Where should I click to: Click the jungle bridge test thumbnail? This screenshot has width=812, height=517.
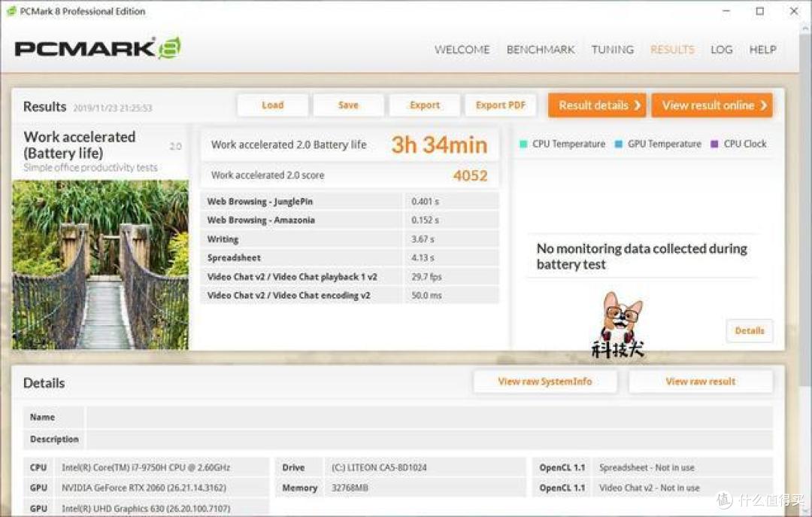[x=101, y=264]
